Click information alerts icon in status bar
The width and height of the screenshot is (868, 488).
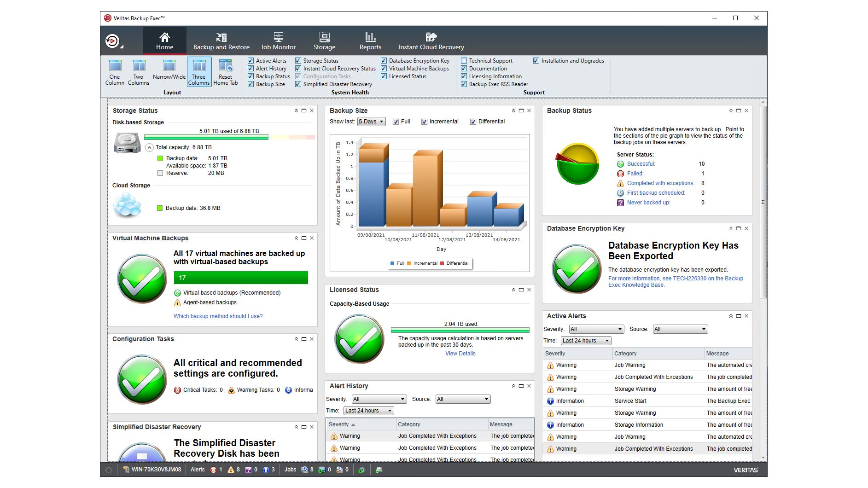266,470
